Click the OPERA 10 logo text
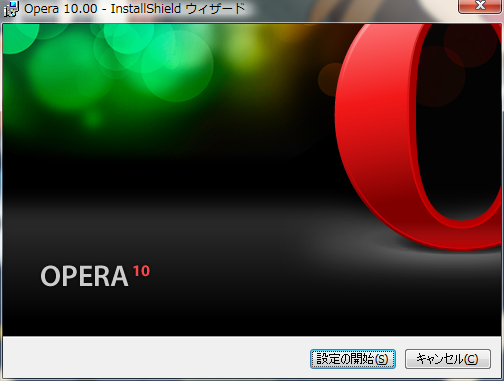The height and width of the screenshot is (381, 504). pyautogui.click(x=95, y=276)
